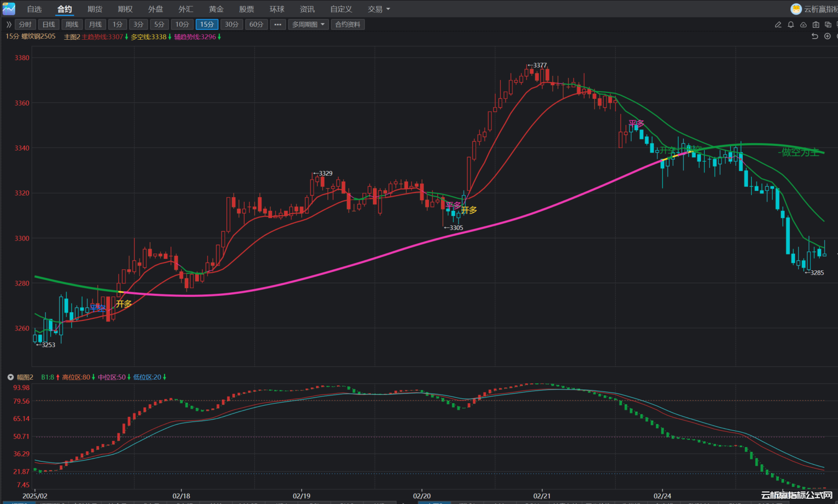Open the 自选 tab

click(35, 9)
